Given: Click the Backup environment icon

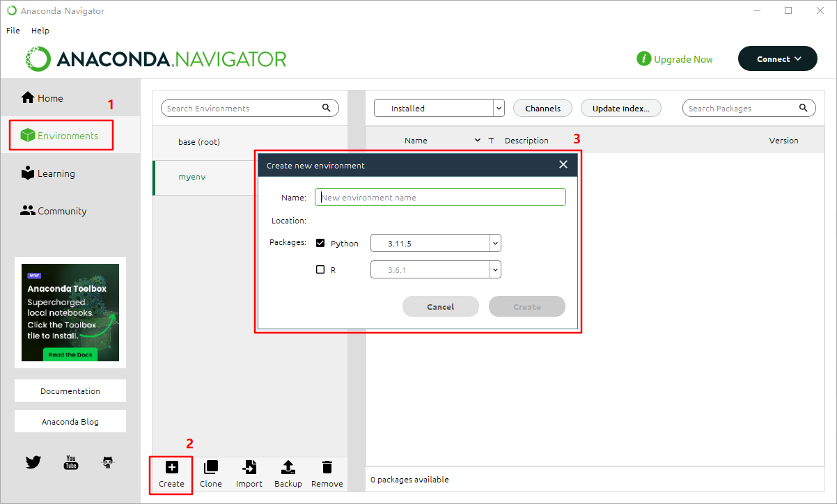Looking at the screenshot, I should (x=288, y=467).
